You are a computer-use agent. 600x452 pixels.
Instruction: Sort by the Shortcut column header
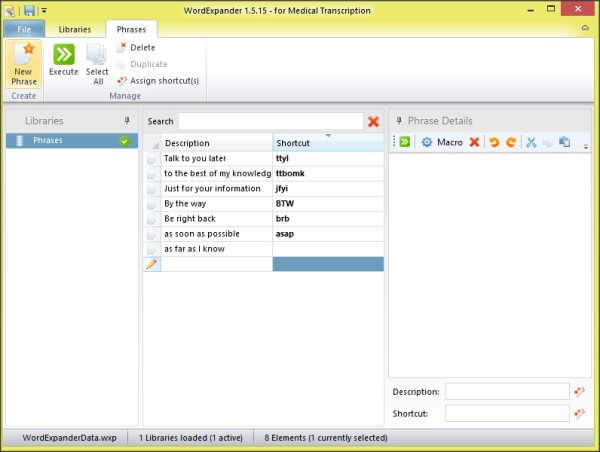(328, 143)
